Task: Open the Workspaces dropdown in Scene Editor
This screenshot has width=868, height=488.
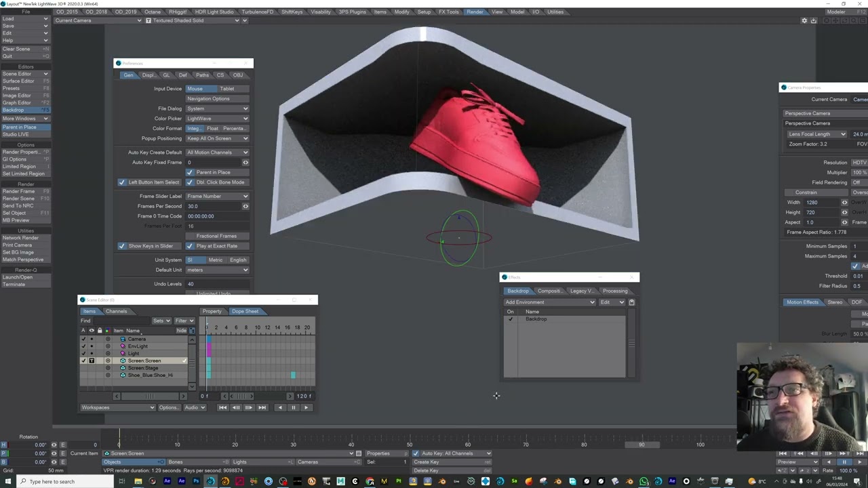Action: 118,408
